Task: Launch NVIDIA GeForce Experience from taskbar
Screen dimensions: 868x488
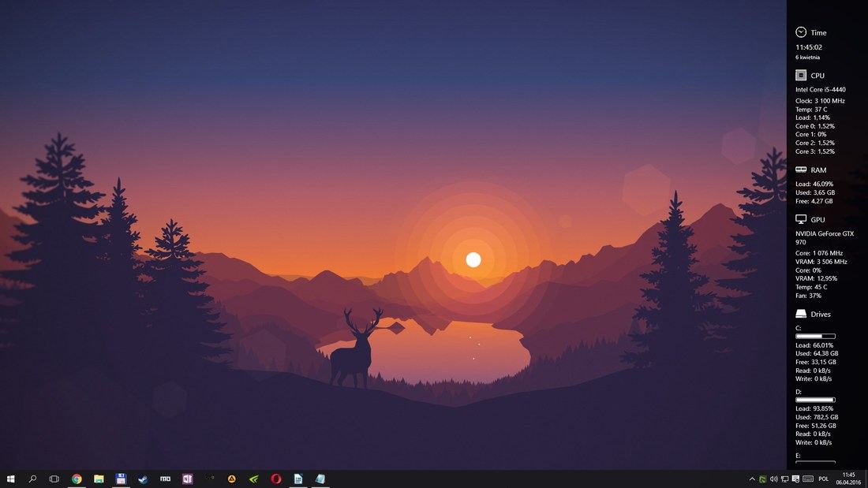Action: (x=254, y=479)
